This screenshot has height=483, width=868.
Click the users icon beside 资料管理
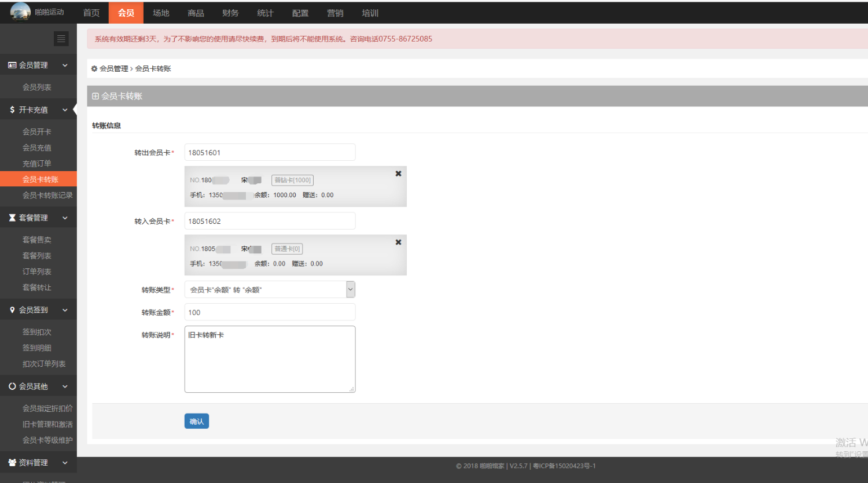click(x=12, y=463)
